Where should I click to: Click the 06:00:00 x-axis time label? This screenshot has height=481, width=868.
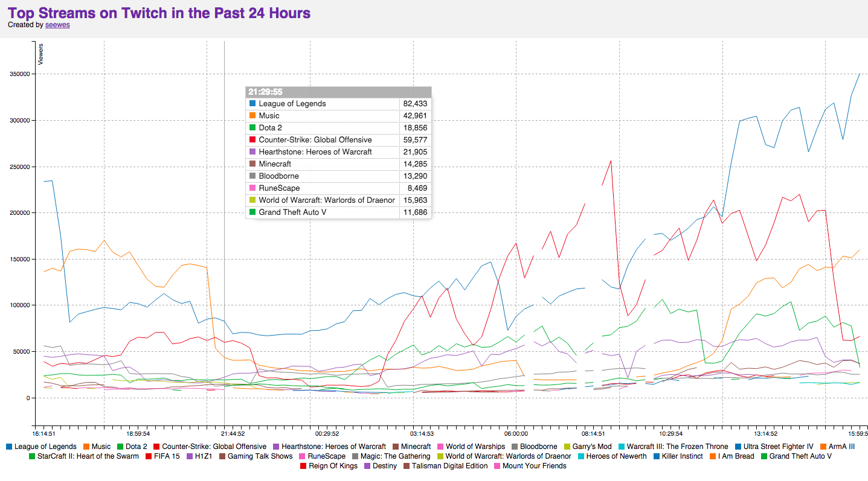tap(516, 433)
